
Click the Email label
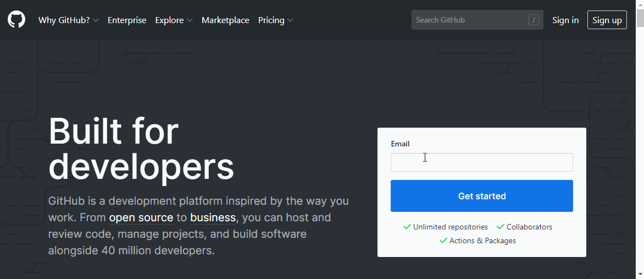(400, 144)
